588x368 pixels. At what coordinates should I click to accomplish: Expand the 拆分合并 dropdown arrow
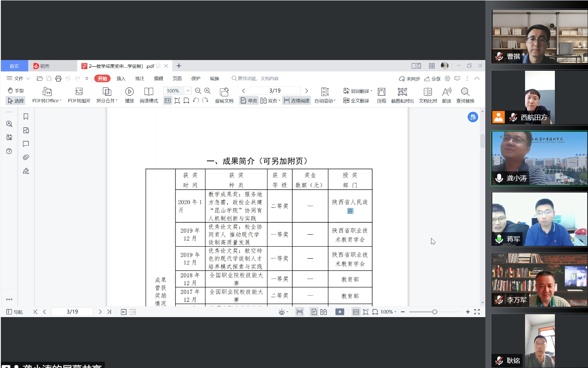tap(117, 101)
